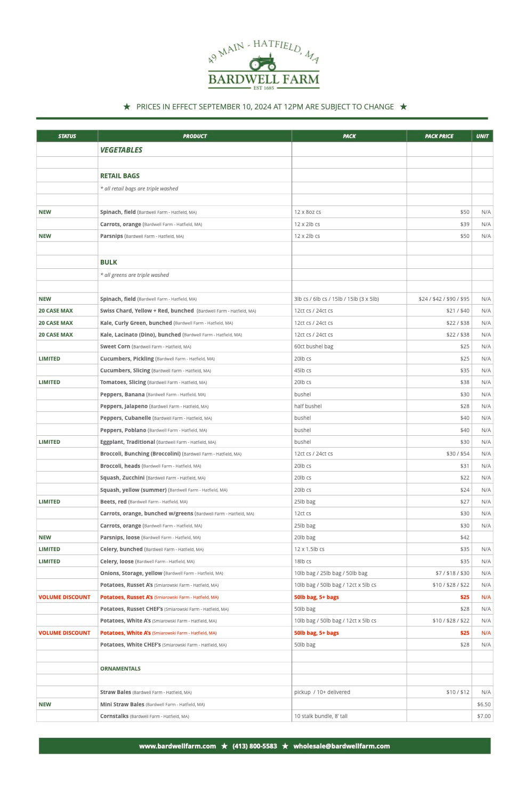
Task: Select 'Onions, Storage, yellow' product
Action: pos(131,573)
